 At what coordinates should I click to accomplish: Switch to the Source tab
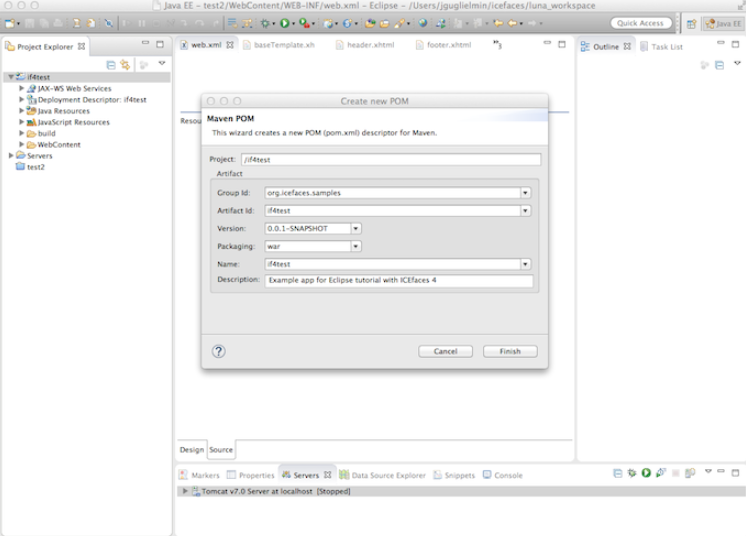coord(221,450)
